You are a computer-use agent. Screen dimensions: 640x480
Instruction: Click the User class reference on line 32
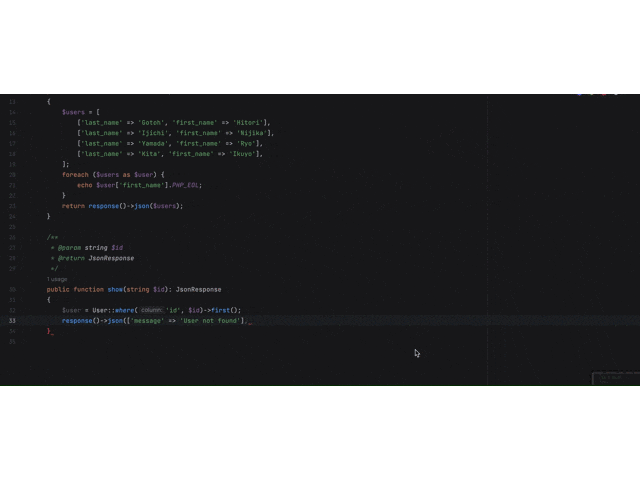click(x=100, y=310)
